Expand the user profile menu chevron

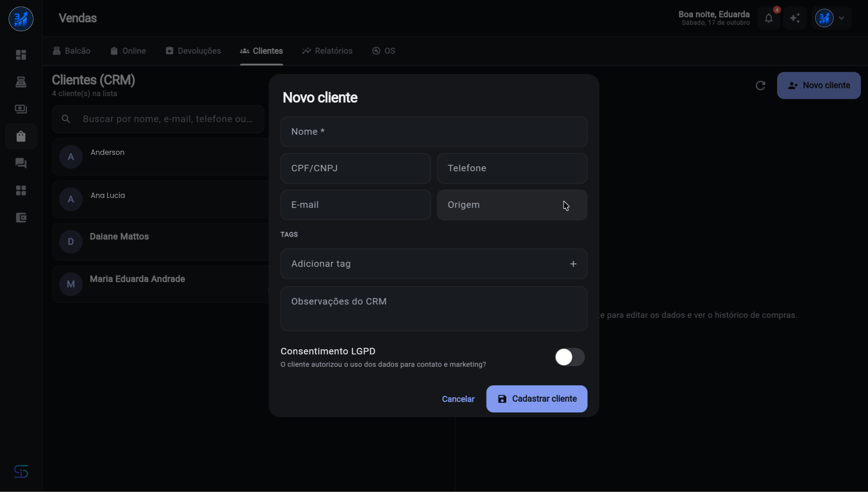tap(841, 18)
